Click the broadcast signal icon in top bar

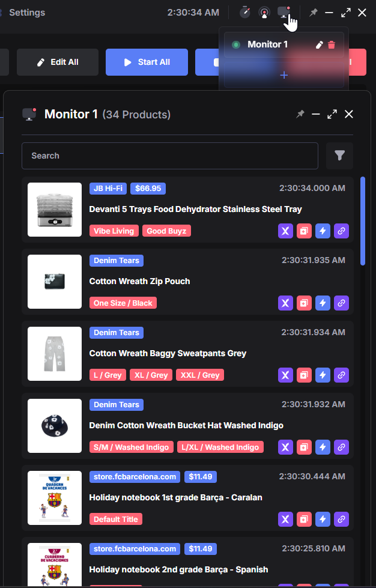pyautogui.click(x=264, y=13)
